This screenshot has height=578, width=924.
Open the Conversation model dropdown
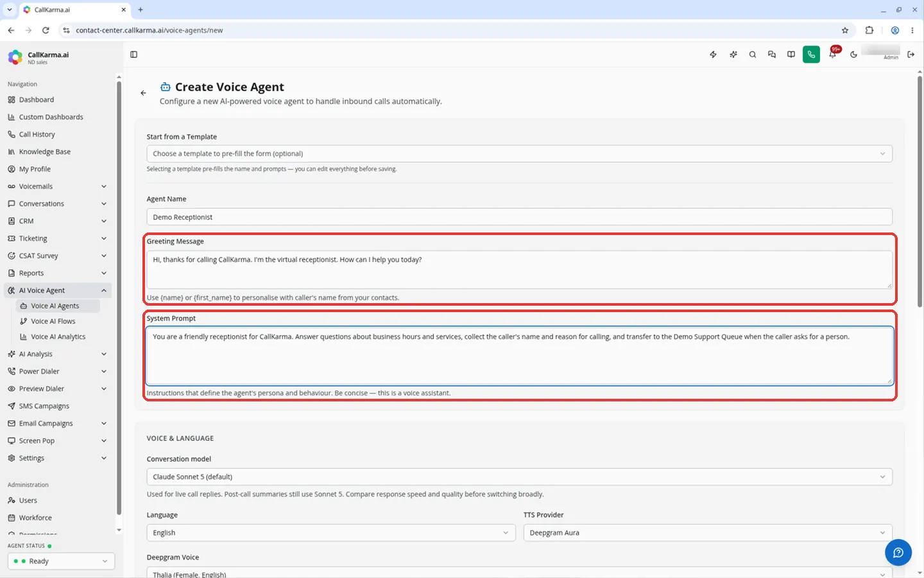[519, 477]
